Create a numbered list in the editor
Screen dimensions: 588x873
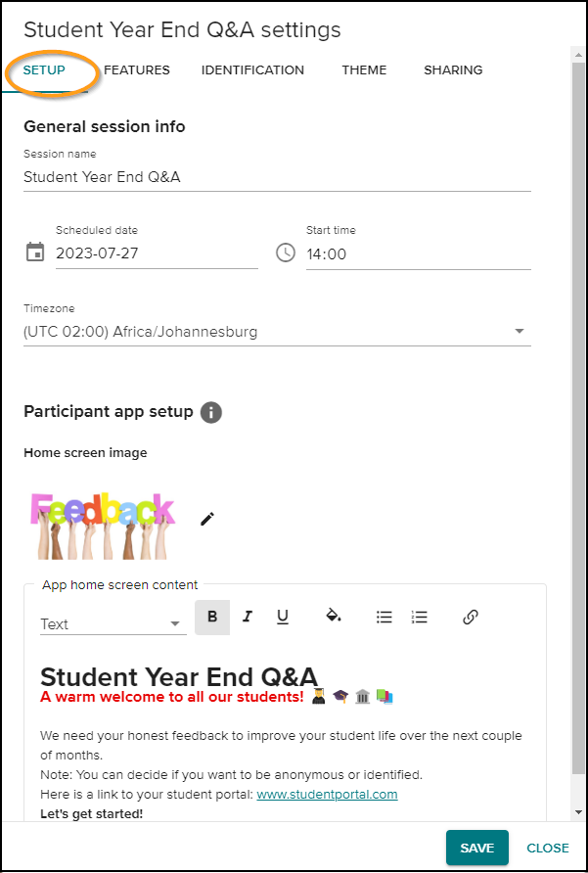[419, 617]
